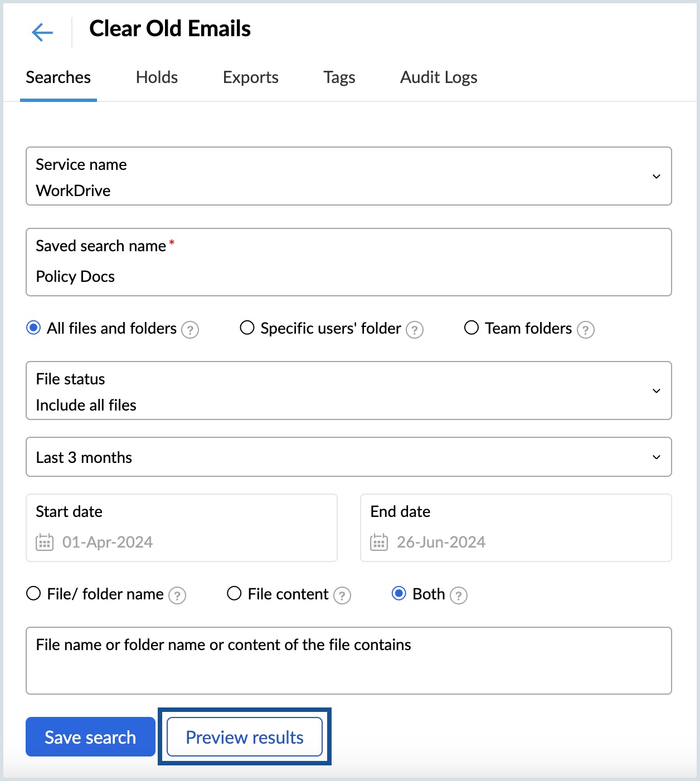This screenshot has width=700, height=781.
Task: Open help icon next to File content
Action: (x=342, y=595)
